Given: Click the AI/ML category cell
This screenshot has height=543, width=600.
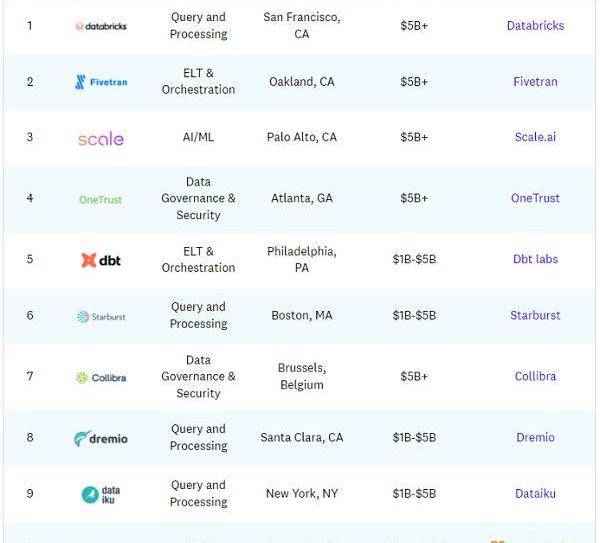Looking at the screenshot, I should click(x=198, y=137).
